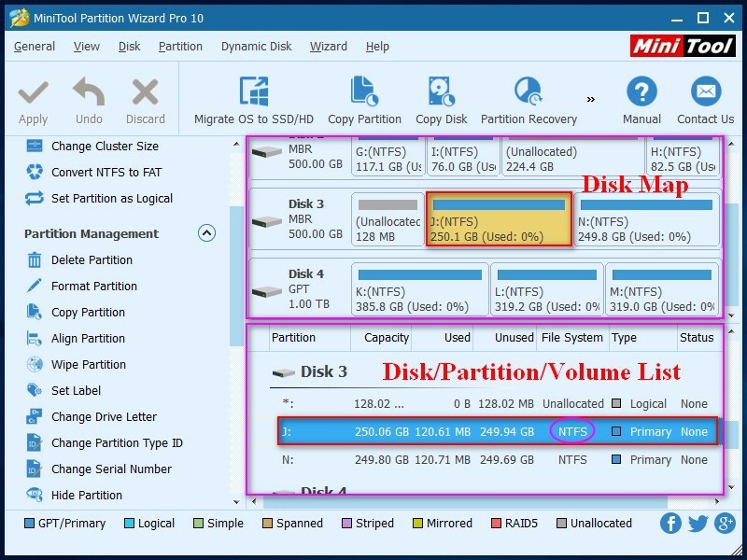Select K:(NTFS) 385.8 GB partition block

(x=419, y=289)
